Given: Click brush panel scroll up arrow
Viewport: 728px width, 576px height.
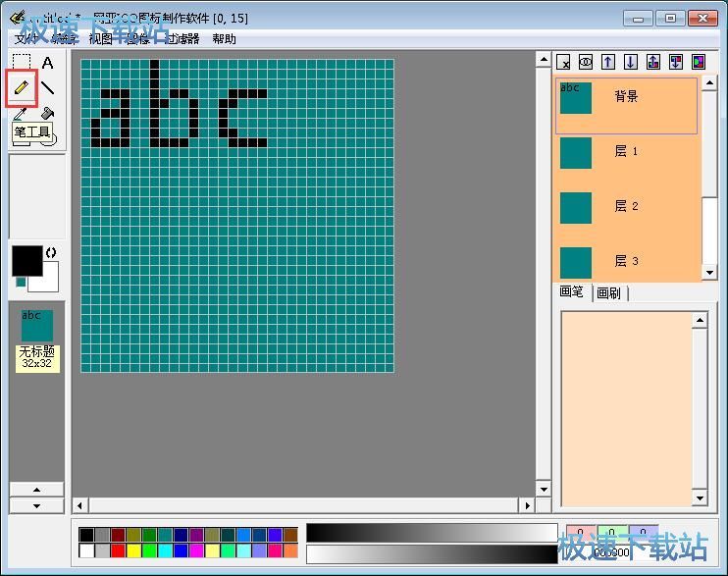Looking at the screenshot, I should [x=700, y=320].
